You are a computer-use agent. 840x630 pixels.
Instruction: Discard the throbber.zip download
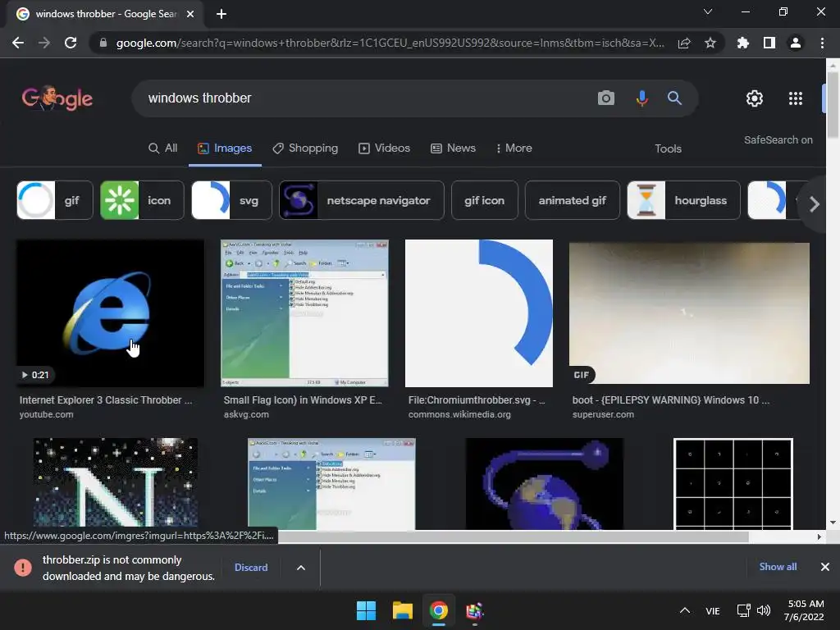click(251, 568)
